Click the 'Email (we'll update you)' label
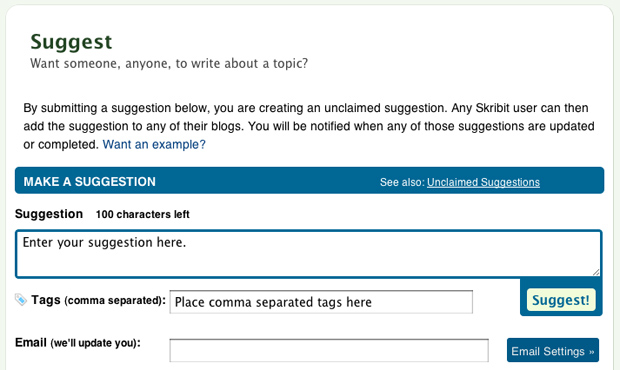Viewport: 620px width, 370px height. click(78, 342)
